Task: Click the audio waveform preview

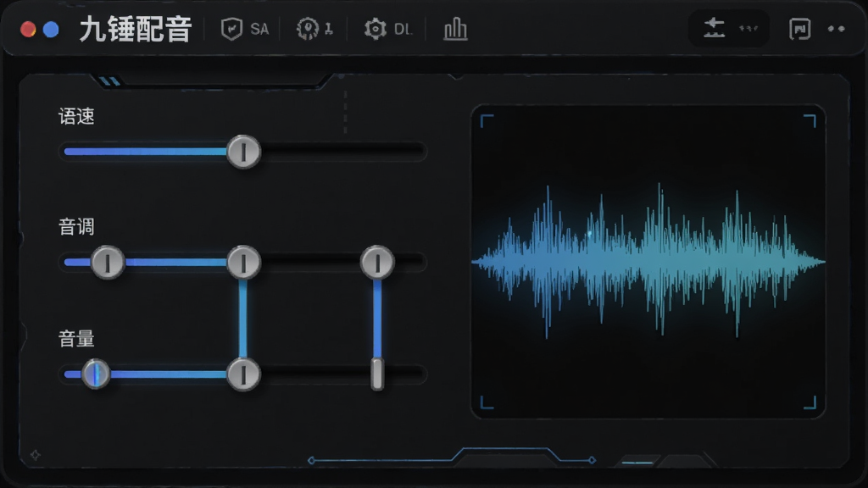Action: click(648, 261)
